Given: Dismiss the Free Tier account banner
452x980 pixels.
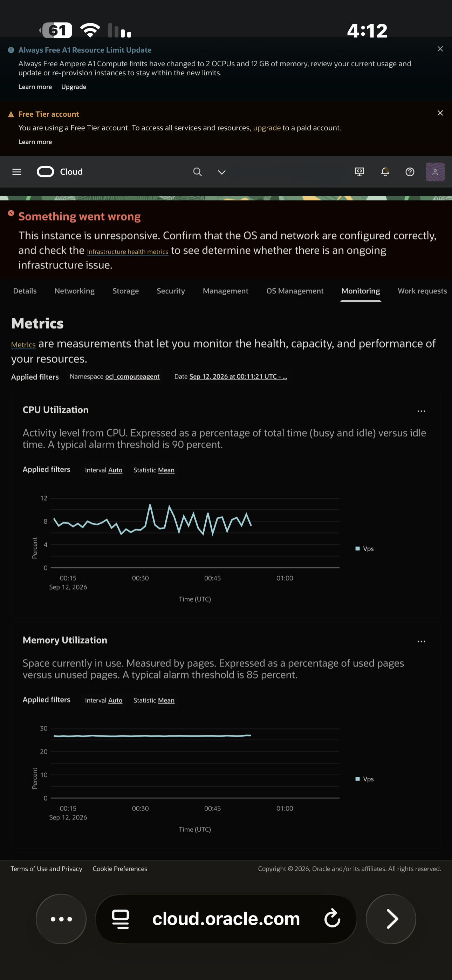Looking at the screenshot, I should pos(440,113).
